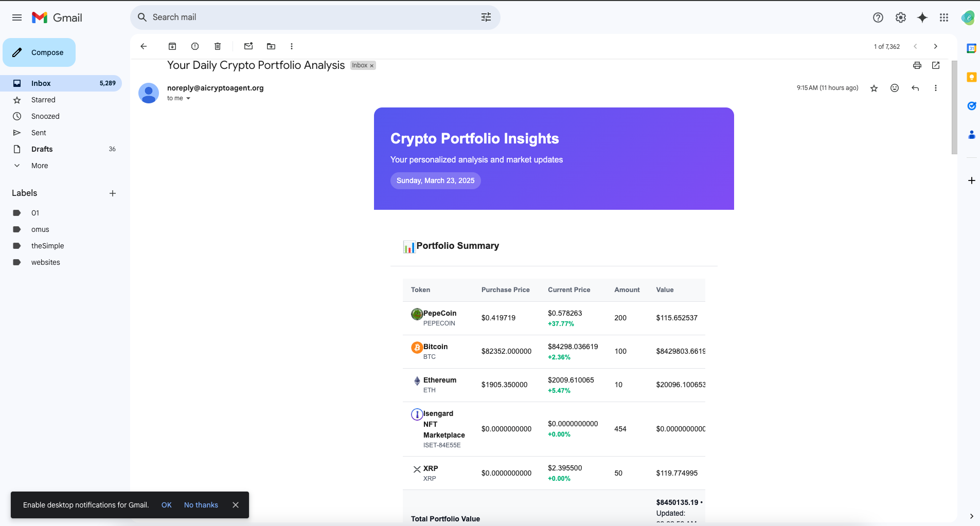Screen dimensions: 980x526
Task: Click the email vertical scrollbar
Action: [x=954, y=107]
